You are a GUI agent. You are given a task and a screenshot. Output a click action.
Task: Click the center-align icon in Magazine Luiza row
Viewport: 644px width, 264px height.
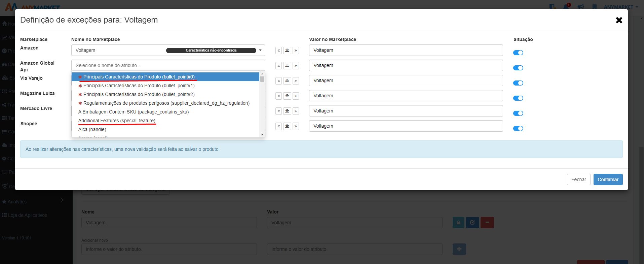[287, 96]
